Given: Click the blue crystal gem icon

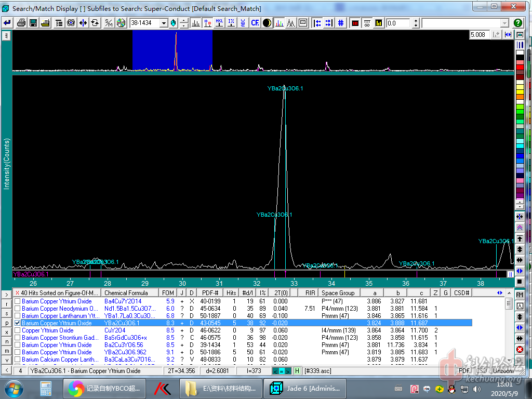Looking at the screenshot, I should click(x=174, y=23).
